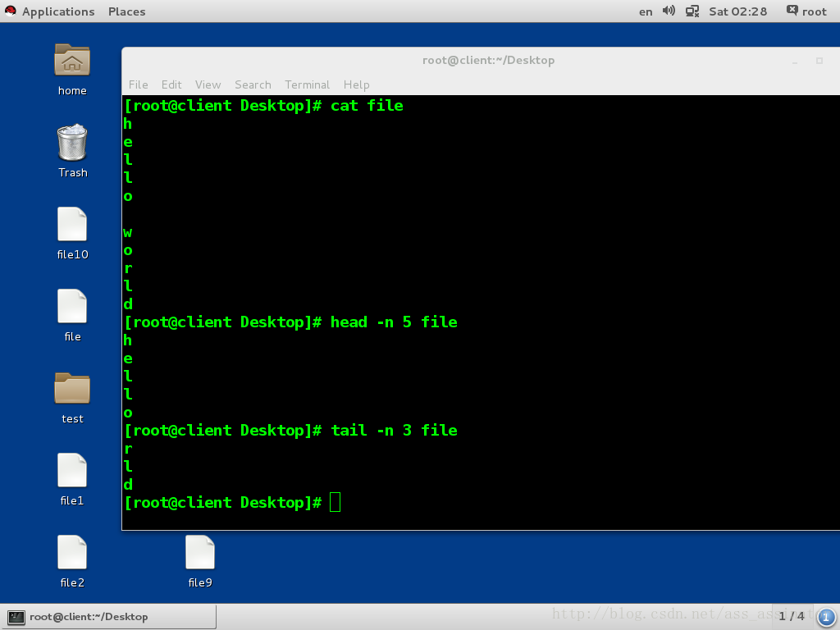Open the Terminal menu in menubar
Viewport: 840px width, 630px height.
click(x=307, y=84)
